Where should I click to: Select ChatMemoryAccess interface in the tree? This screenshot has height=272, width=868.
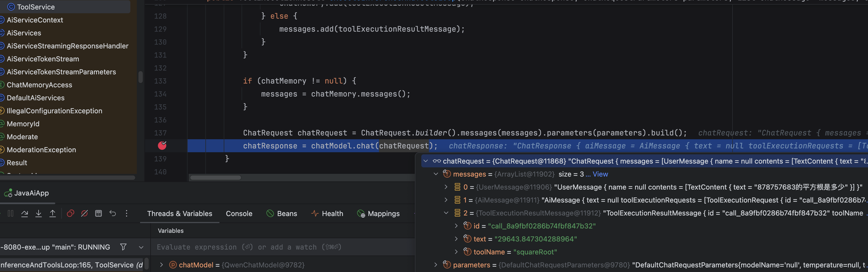point(39,85)
